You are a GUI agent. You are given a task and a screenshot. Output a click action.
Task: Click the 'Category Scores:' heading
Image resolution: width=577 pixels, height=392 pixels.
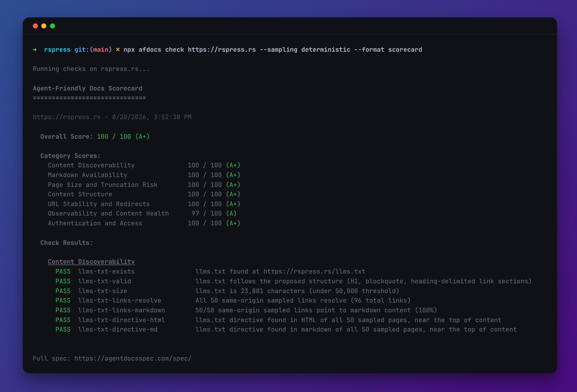click(x=70, y=156)
